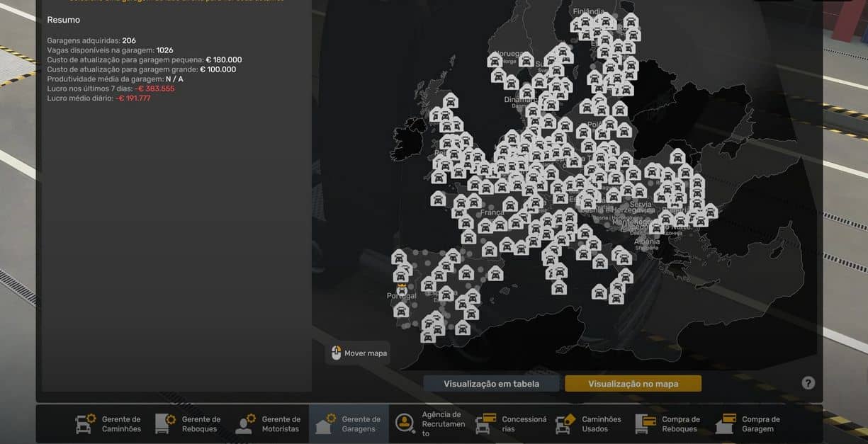Select Compra de Garagem purchase icon
The height and width of the screenshot is (444, 868).
[x=726, y=423]
